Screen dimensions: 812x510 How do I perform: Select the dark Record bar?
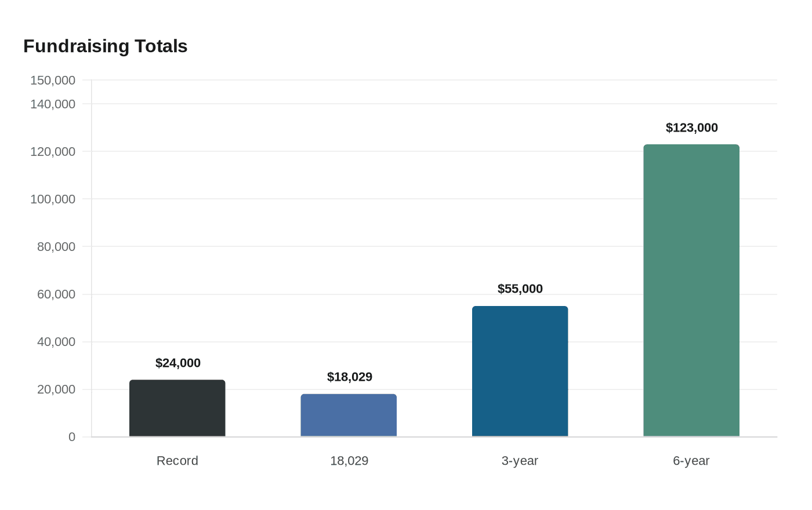(177, 408)
